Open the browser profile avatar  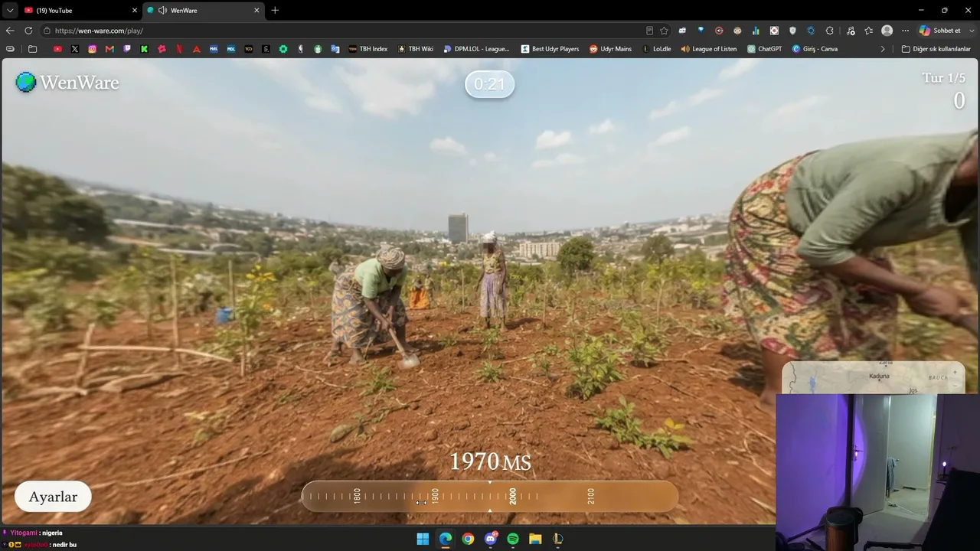(887, 31)
